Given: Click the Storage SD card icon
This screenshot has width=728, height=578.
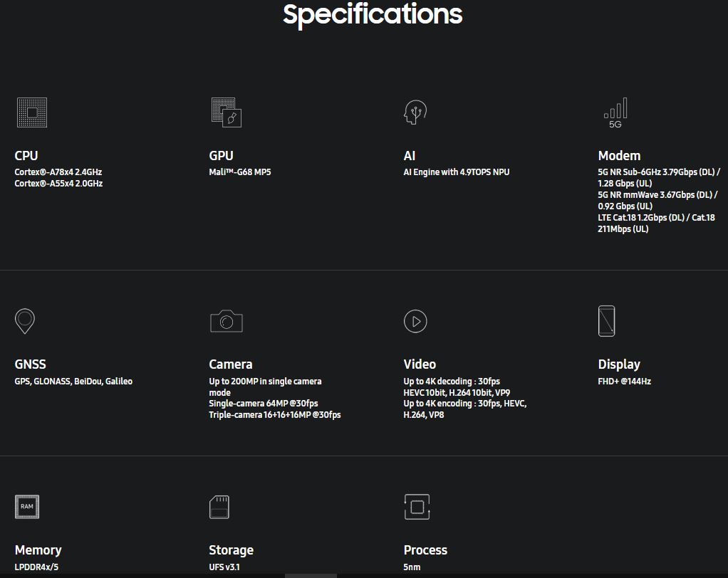Looking at the screenshot, I should 219,508.
